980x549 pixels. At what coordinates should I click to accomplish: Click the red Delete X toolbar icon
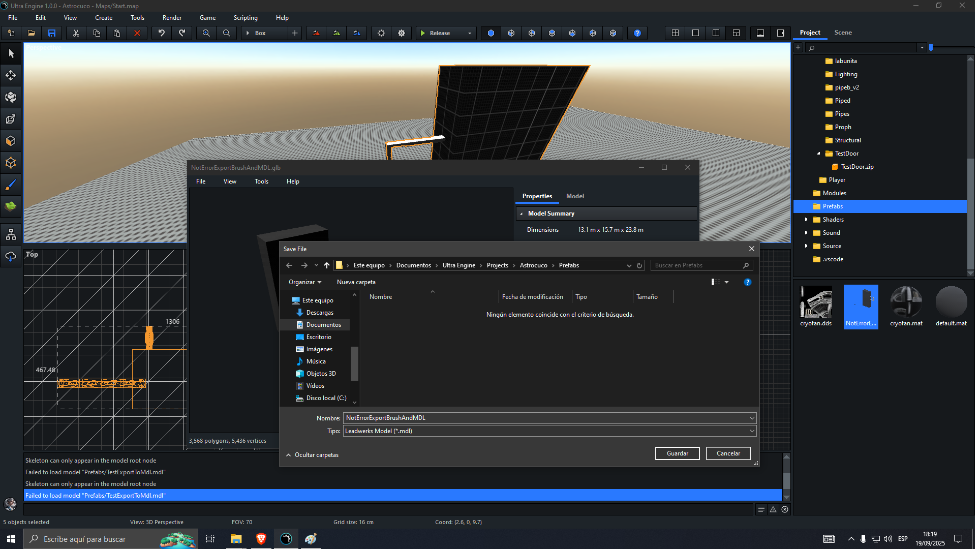pos(137,33)
